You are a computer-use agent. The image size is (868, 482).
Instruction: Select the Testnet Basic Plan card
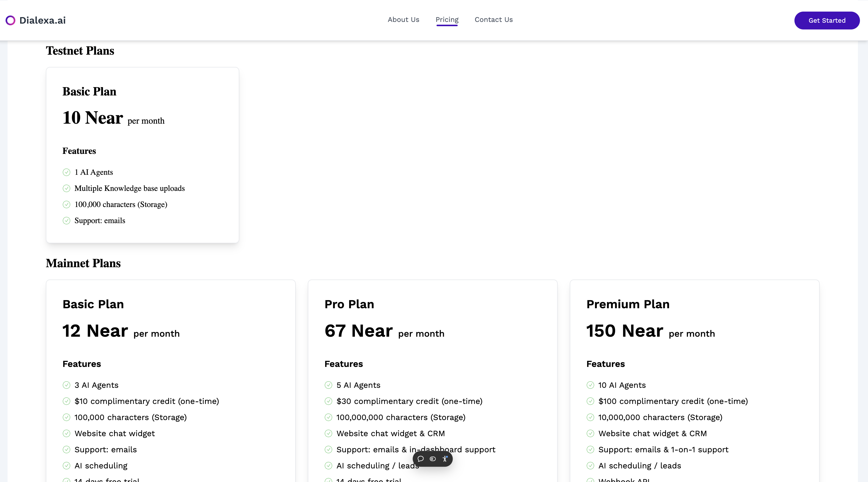[143, 155]
